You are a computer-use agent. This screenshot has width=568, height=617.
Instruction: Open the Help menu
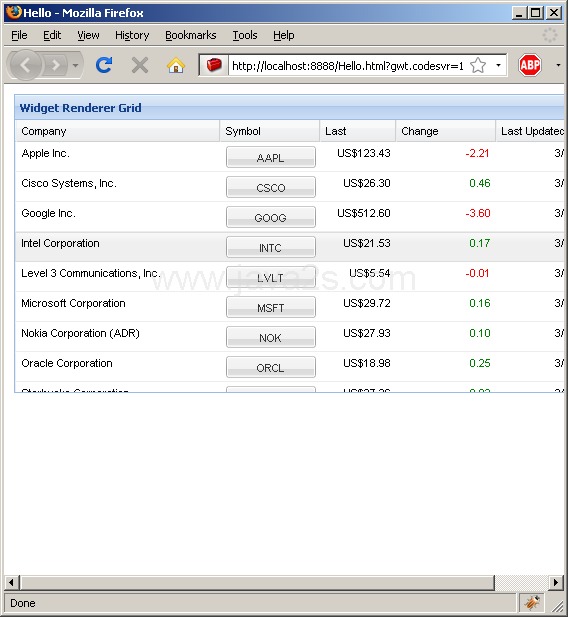pyautogui.click(x=283, y=35)
